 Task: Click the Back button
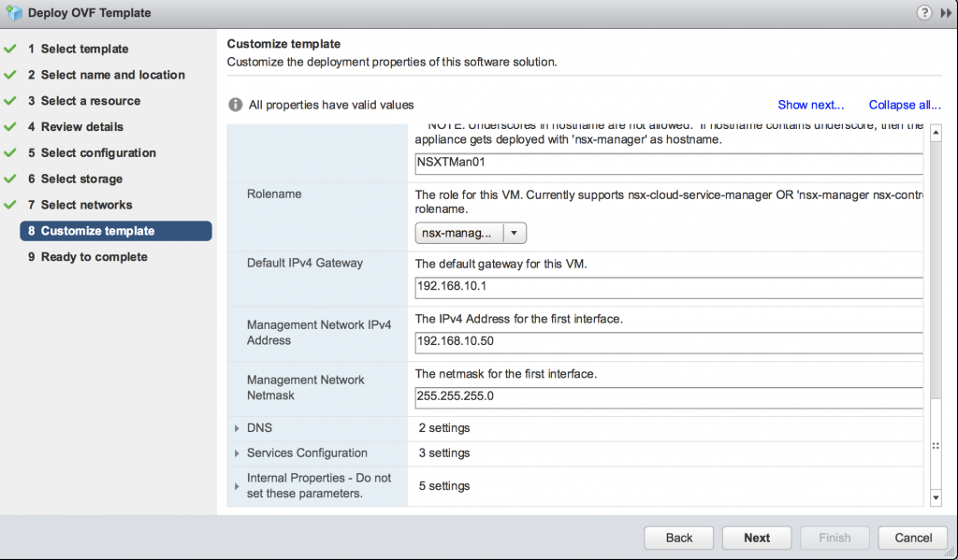[679, 538]
